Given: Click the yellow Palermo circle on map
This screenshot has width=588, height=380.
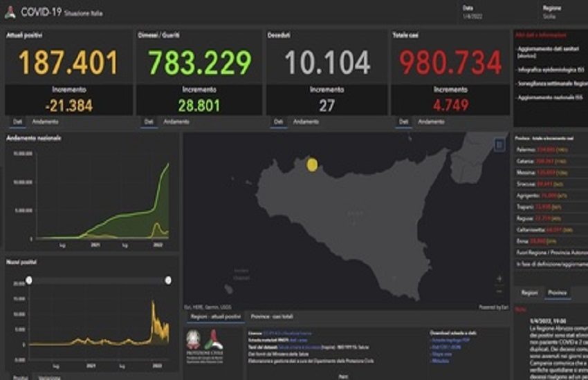Looking at the screenshot, I should (x=312, y=164).
